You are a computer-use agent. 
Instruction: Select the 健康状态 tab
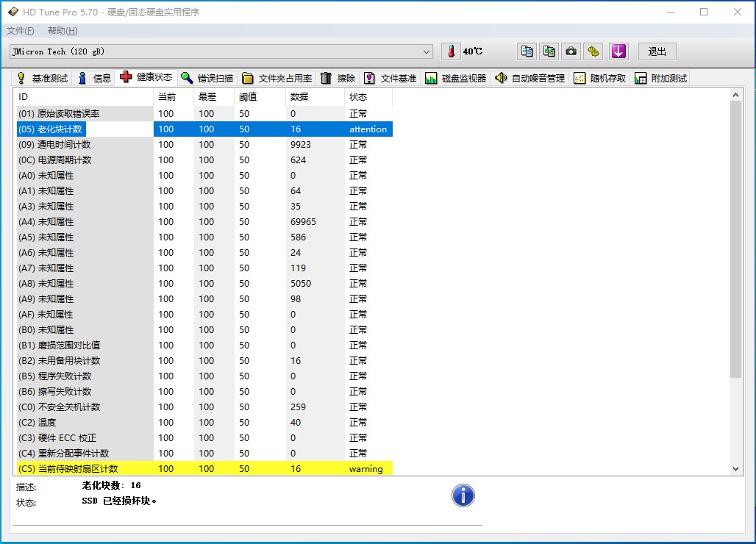point(146,77)
